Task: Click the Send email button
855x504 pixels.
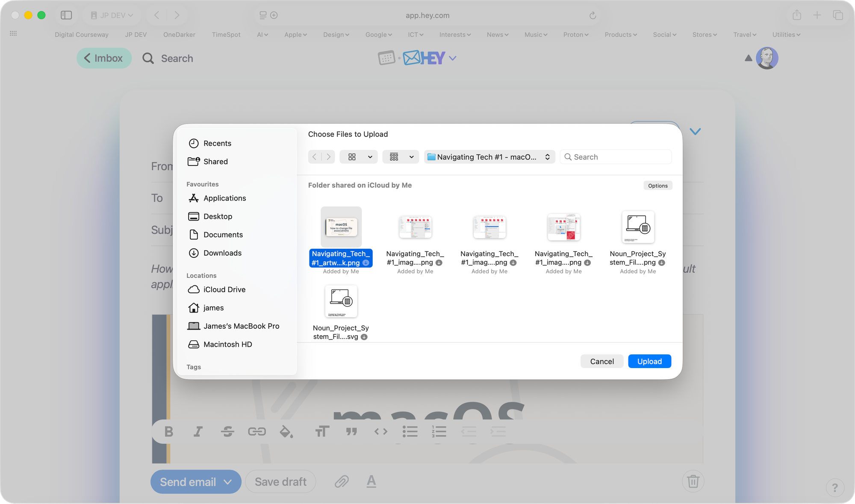Action: click(x=188, y=482)
